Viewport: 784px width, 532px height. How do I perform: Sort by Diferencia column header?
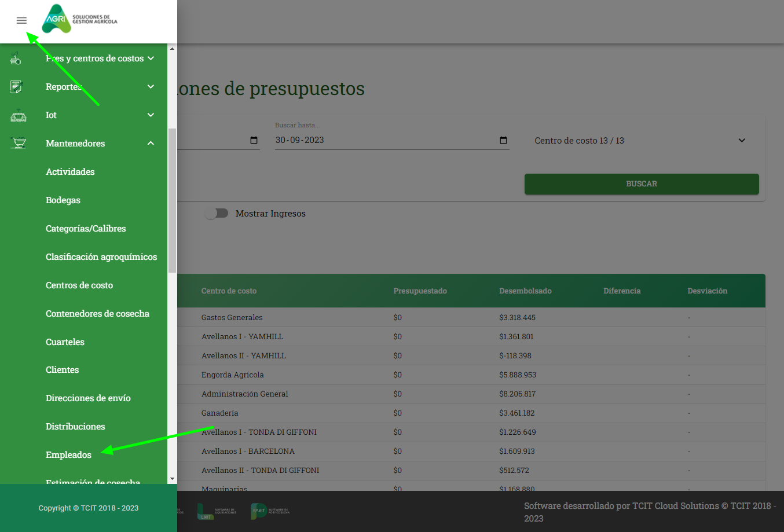tap(622, 291)
